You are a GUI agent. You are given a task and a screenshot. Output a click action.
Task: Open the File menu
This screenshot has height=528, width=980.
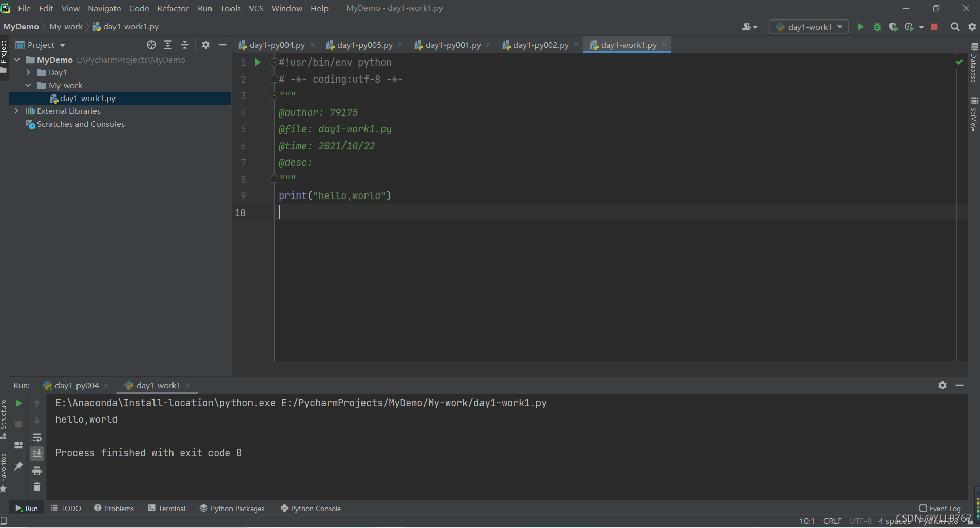(24, 8)
